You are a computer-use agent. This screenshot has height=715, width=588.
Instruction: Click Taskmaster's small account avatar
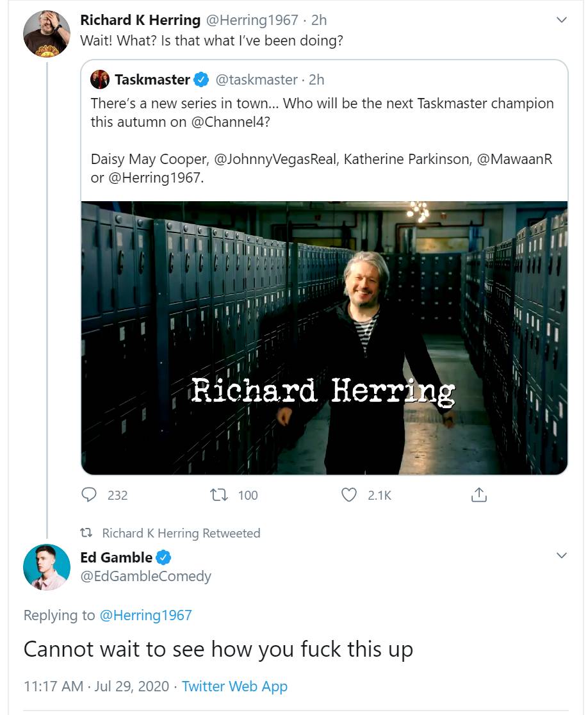pyautogui.click(x=100, y=80)
